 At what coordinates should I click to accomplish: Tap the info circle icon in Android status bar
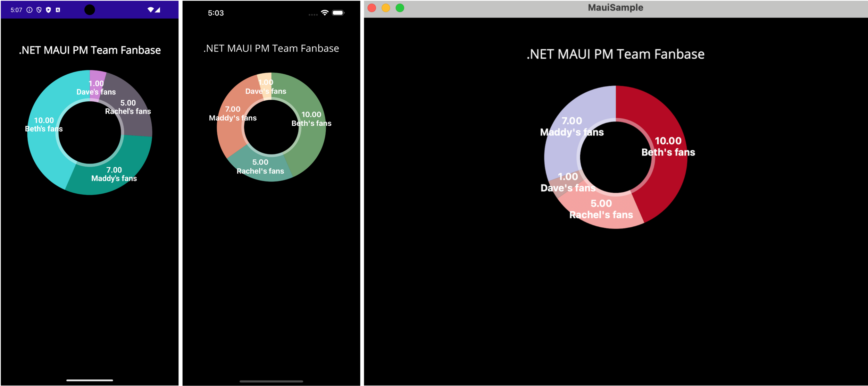30,10
